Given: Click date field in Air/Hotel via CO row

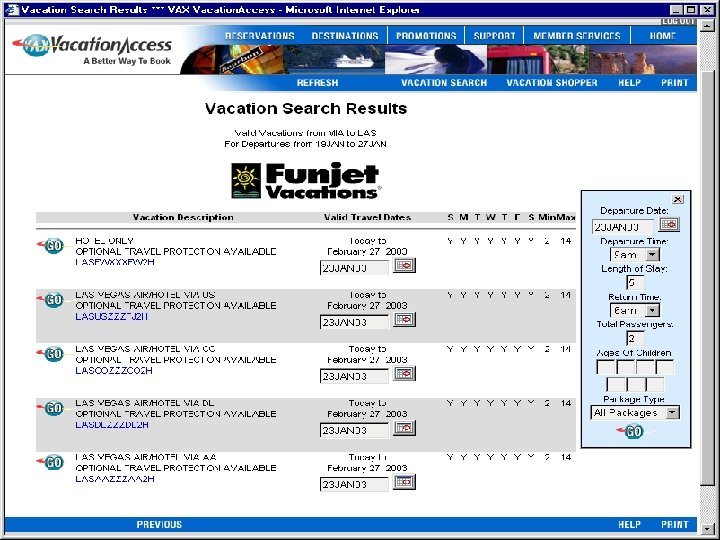Looking at the screenshot, I should (x=354, y=376).
